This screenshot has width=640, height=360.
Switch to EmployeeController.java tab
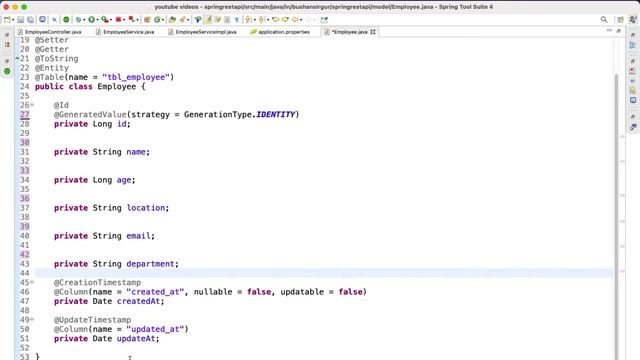coord(49,32)
